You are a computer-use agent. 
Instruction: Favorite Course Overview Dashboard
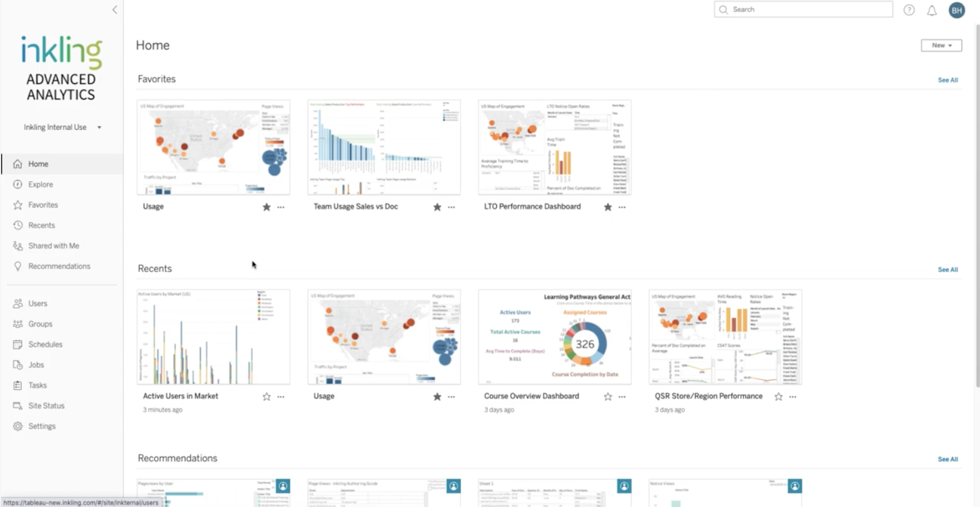(608, 397)
